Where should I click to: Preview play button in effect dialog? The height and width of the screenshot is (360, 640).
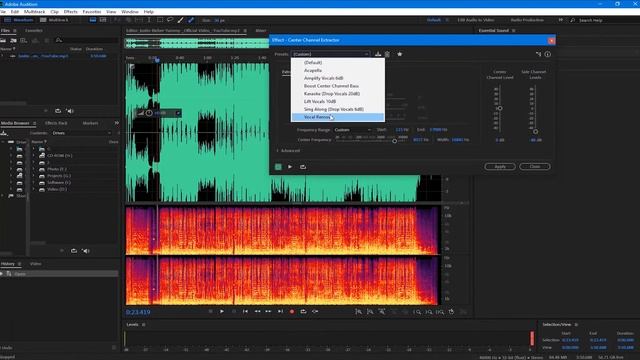(x=290, y=167)
